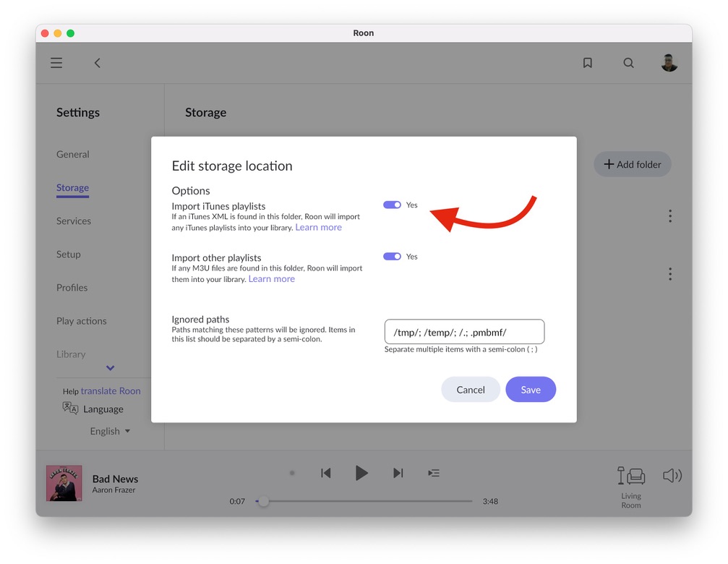The image size is (728, 564).
Task: Open search with the magnifier icon
Action: [628, 63]
